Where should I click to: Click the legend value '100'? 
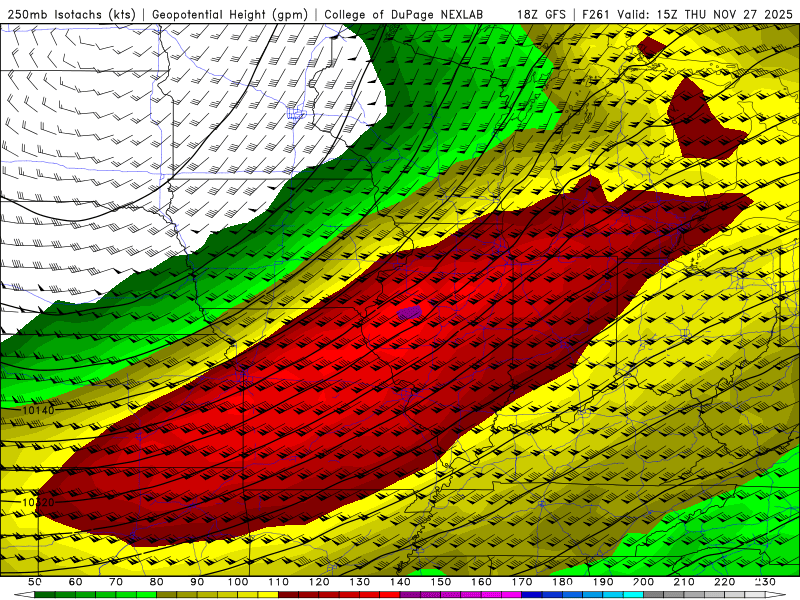tap(238, 582)
